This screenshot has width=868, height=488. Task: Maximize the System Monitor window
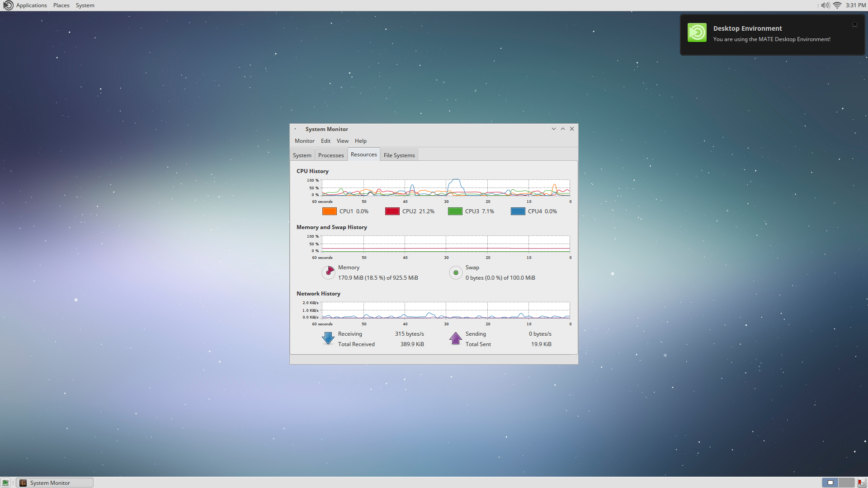click(x=563, y=129)
